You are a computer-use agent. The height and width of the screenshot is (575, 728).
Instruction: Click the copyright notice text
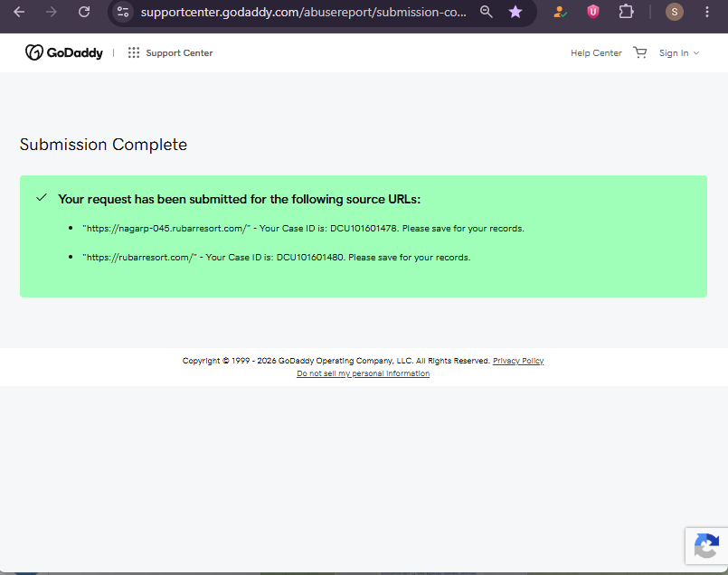point(336,361)
